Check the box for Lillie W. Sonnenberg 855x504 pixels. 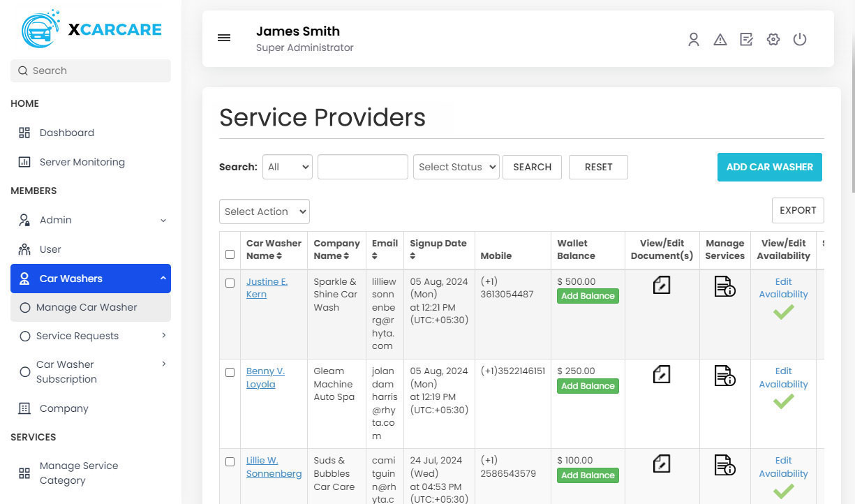(x=230, y=461)
